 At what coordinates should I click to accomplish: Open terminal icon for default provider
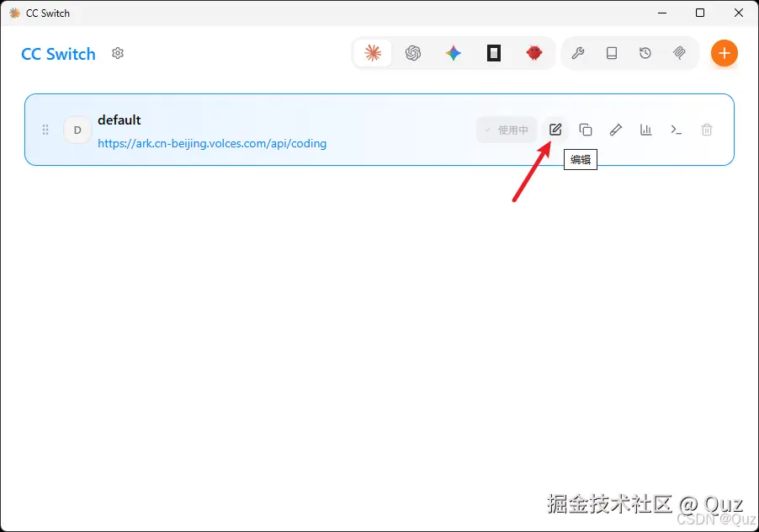pos(677,130)
